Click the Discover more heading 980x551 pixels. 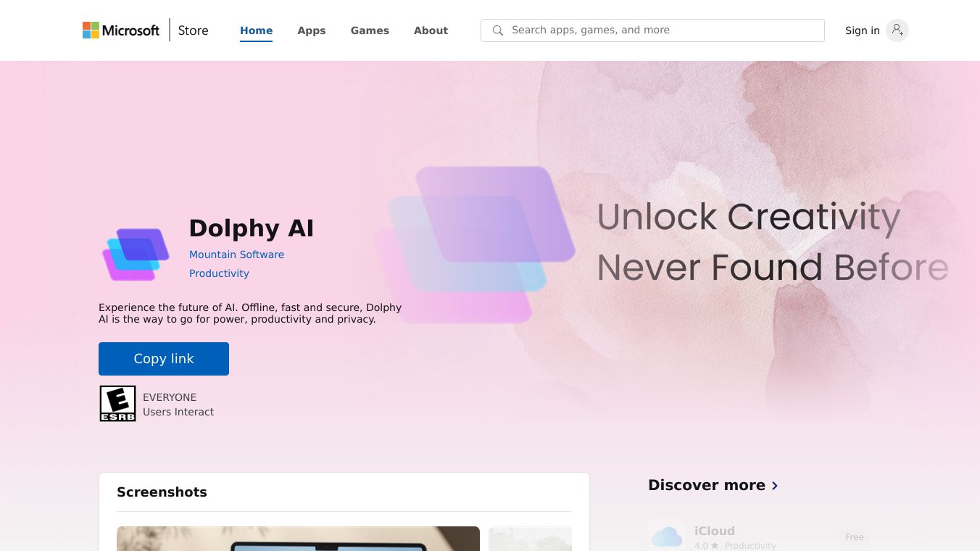tap(707, 485)
